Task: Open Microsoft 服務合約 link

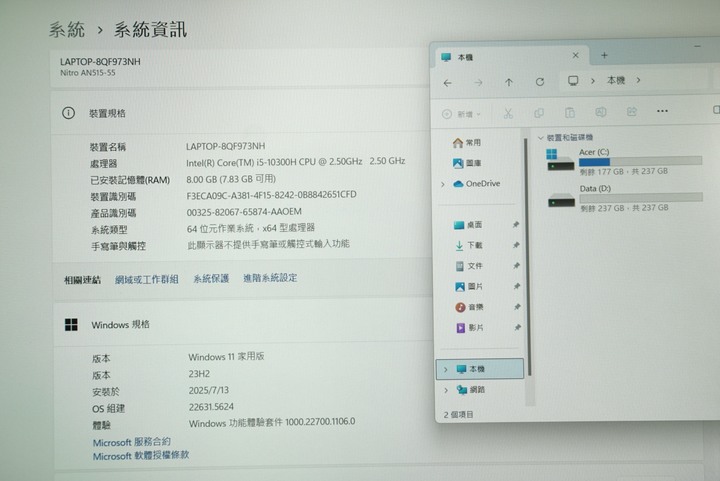Action: pos(132,442)
